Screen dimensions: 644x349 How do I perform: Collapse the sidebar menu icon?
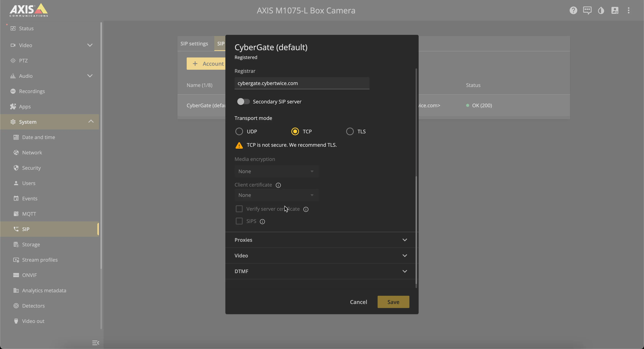pos(95,343)
